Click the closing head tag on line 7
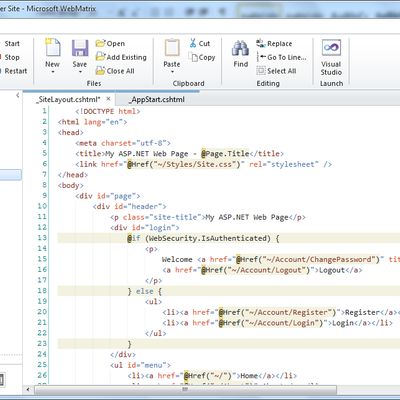 point(73,175)
